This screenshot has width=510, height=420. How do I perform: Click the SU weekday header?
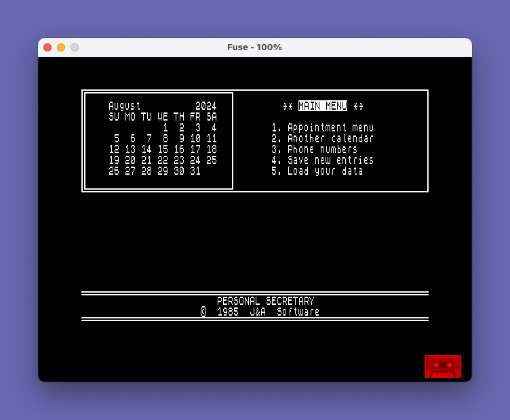click(x=114, y=117)
